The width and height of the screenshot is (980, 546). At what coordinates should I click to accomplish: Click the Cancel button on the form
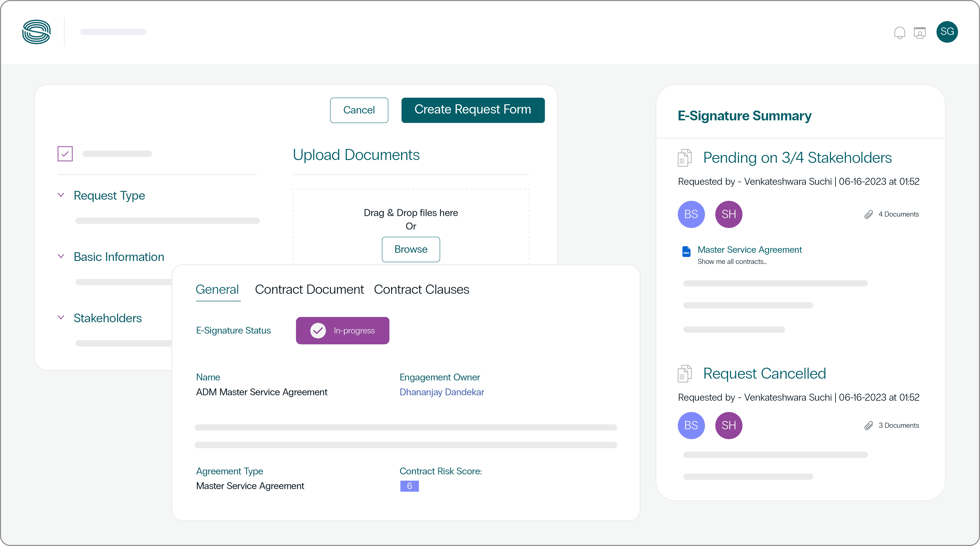point(359,110)
